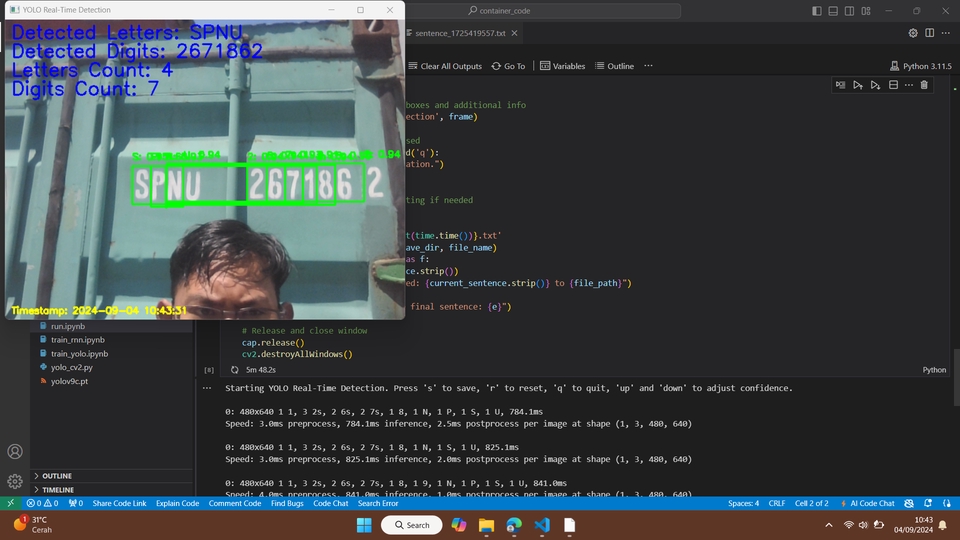
Task: Open File Explorer from the taskbar
Action: (x=486, y=525)
